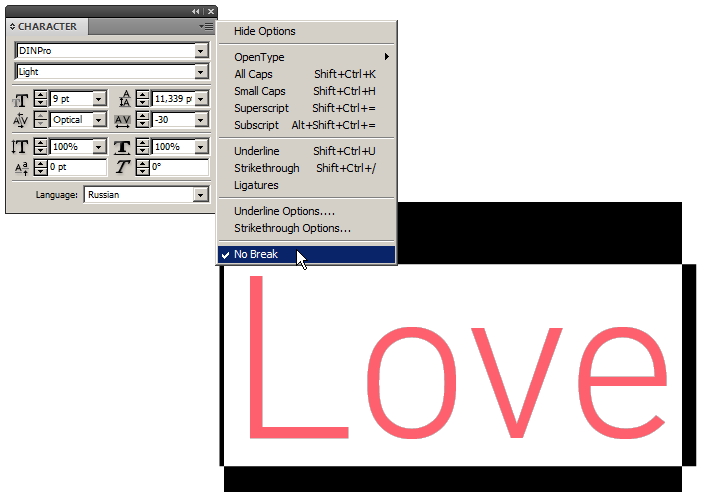
Task: Collapse the panel with double-arrow icon
Action: (x=196, y=12)
